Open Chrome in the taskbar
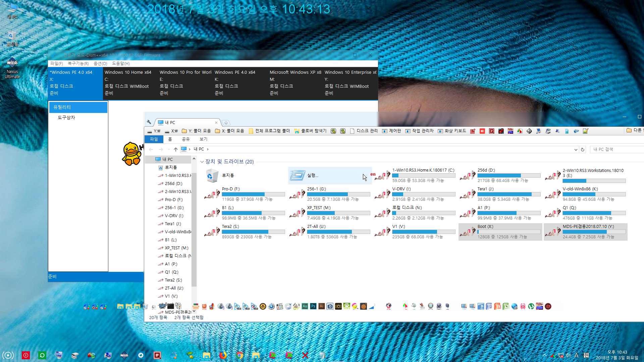 point(239,355)
